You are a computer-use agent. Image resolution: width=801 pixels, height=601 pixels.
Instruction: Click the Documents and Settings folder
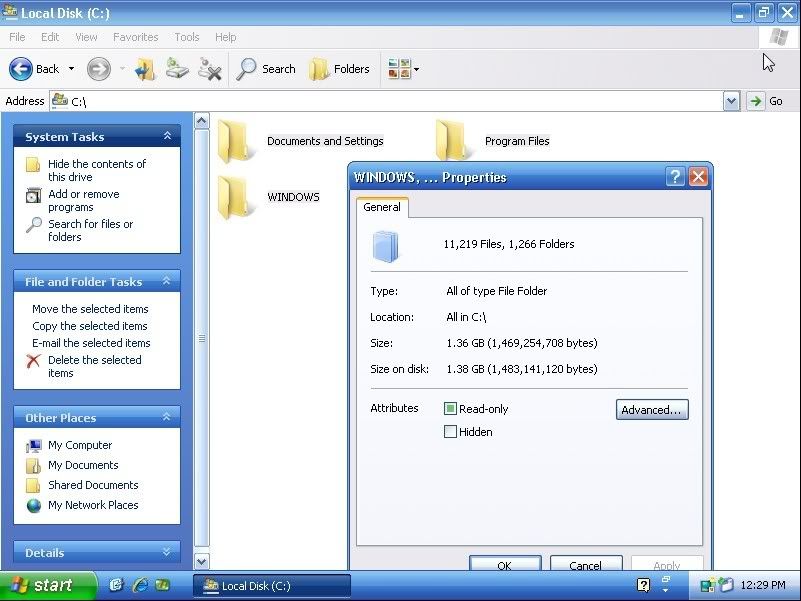pyautogui.click(x=236, y=141)
